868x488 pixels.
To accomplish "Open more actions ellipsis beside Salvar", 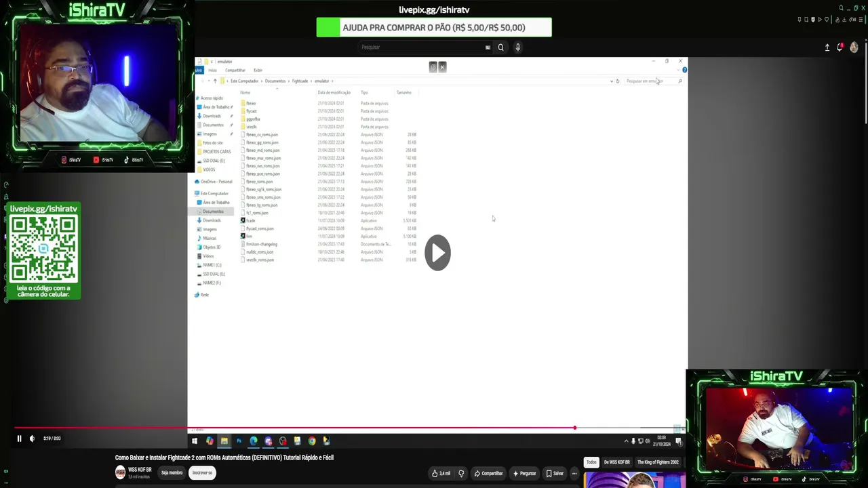I will click(574, 473).
